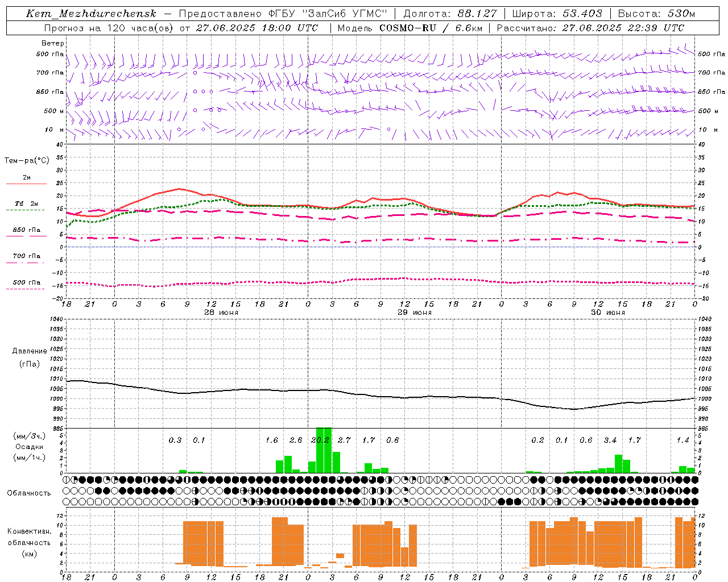
Task: Click the Долгота: 88.127 value
Action: 450,14
